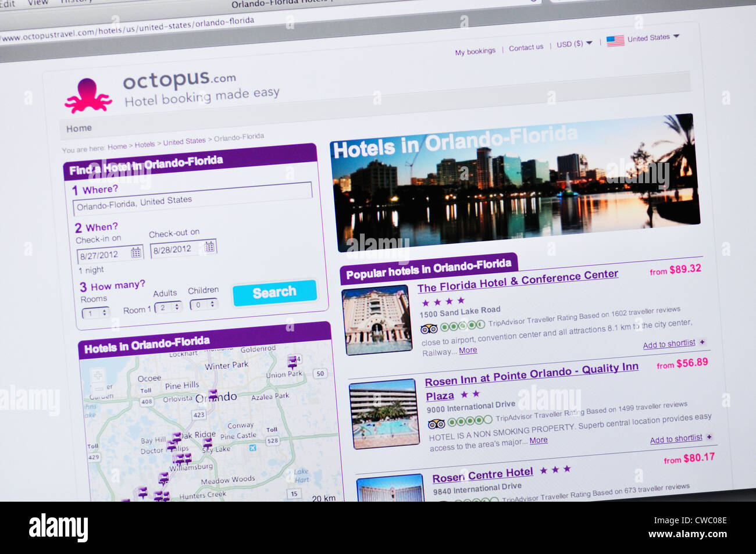Open Edit in the browser menu bar
This screenshot has width=756, height=554.
coord(7,4)
